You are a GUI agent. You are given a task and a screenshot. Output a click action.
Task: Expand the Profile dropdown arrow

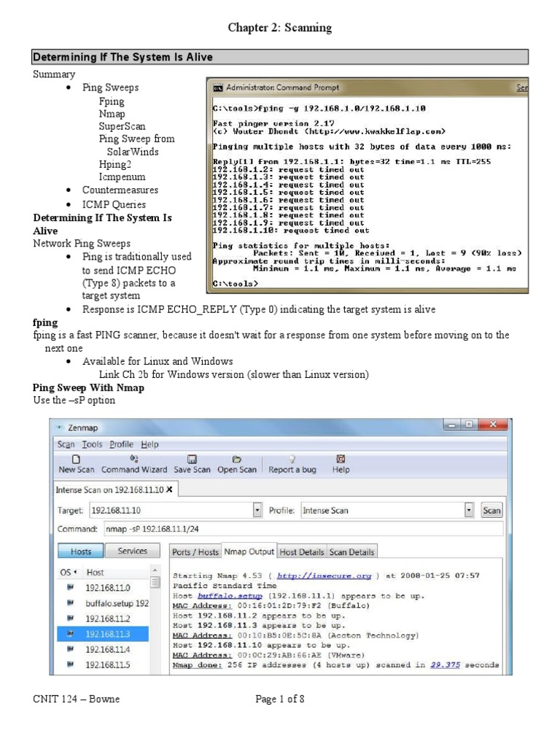point(469,511)
